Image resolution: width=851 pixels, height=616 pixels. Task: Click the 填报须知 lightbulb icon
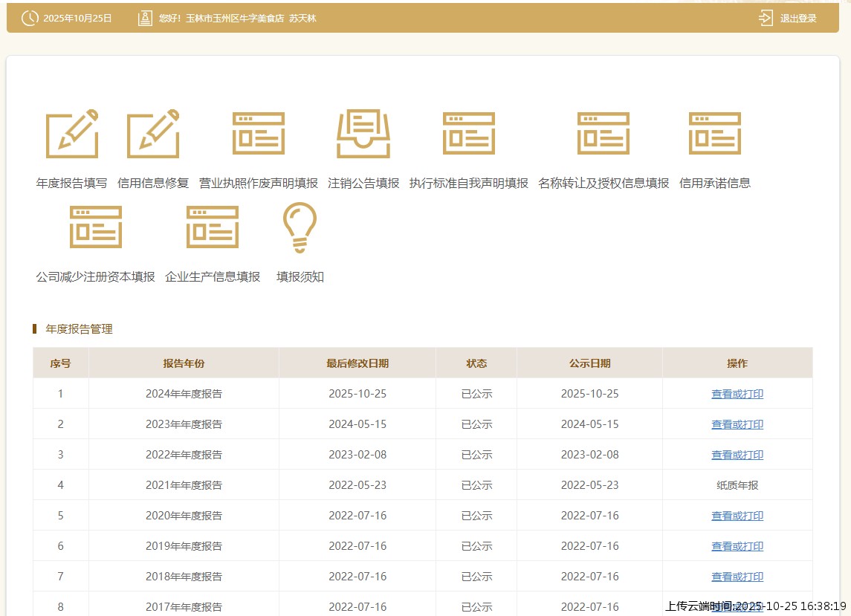(300, 227)
